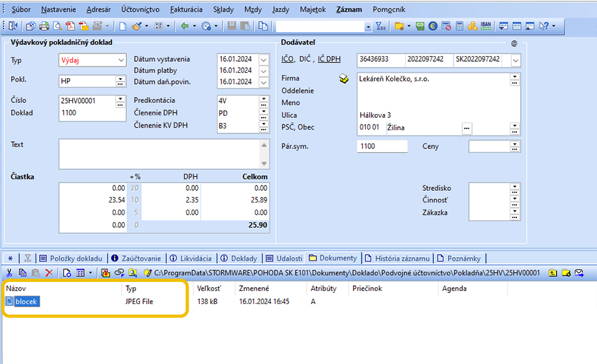Screen dimensions: 597x364
Task: Click the total 25.90 value
Action: 258,225
